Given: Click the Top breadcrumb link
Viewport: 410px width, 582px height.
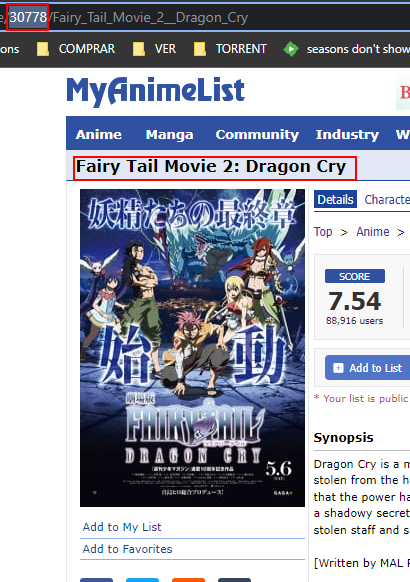Looking at the screenshot, I should click(x=323, y=232).
